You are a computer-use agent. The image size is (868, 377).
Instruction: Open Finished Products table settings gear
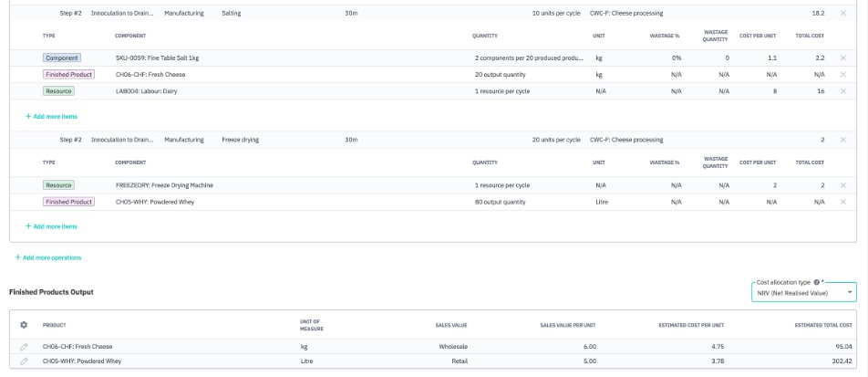(x=24, y=325)
